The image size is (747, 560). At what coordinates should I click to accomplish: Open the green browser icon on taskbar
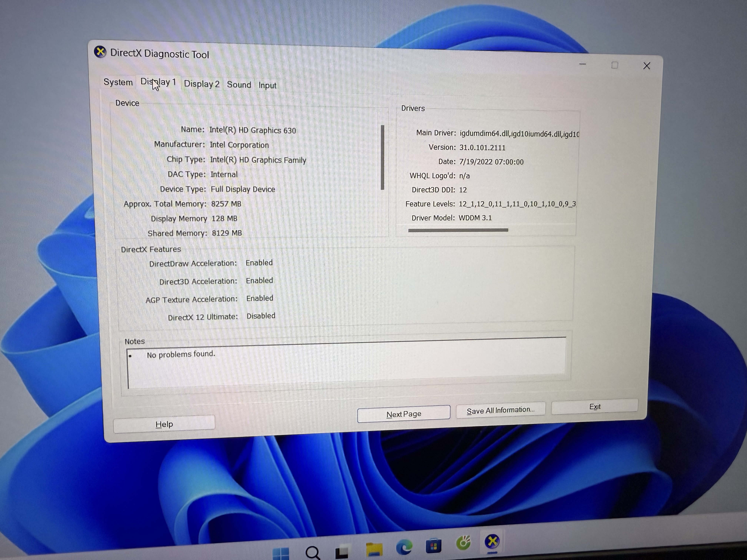463,543
